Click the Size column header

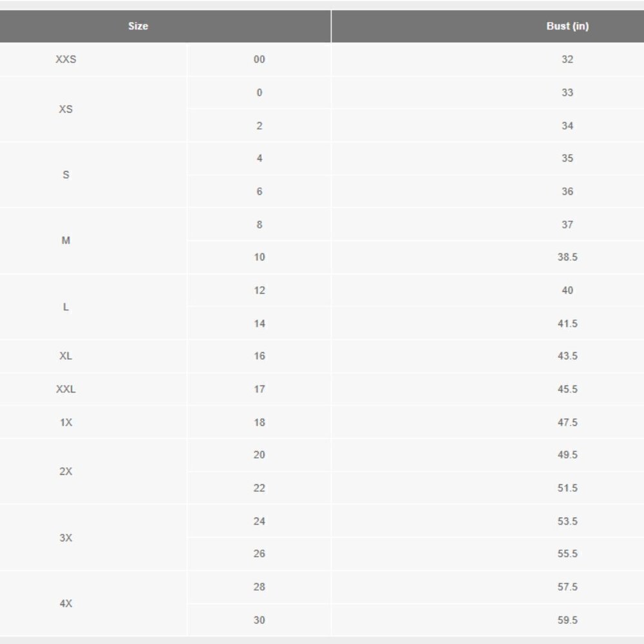coord(138,26)
